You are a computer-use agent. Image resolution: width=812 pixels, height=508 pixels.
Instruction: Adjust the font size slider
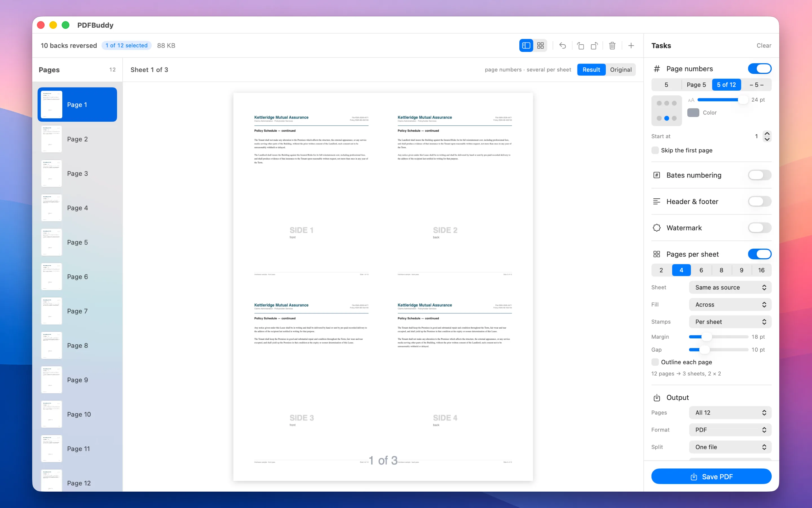(722, 100)
